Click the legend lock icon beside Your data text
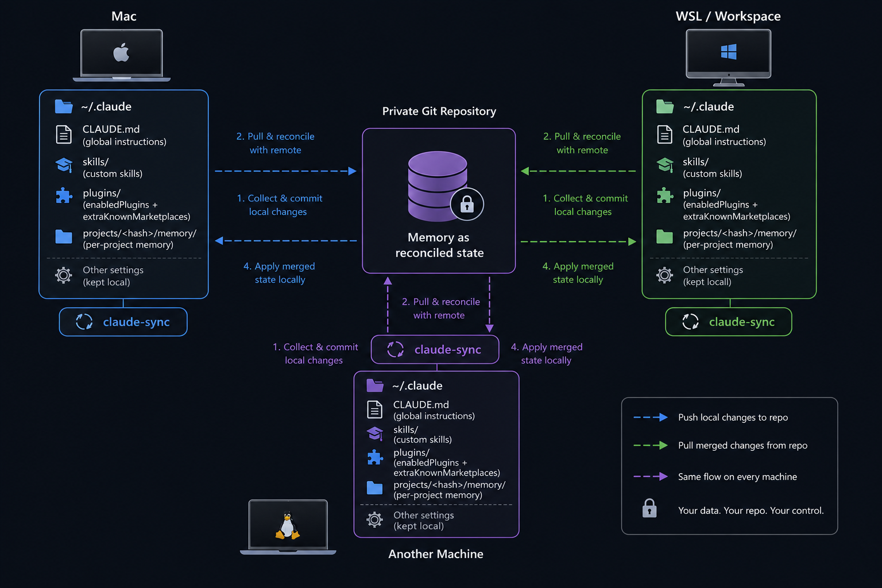882x588 pixels. click(x=649, y=508)
